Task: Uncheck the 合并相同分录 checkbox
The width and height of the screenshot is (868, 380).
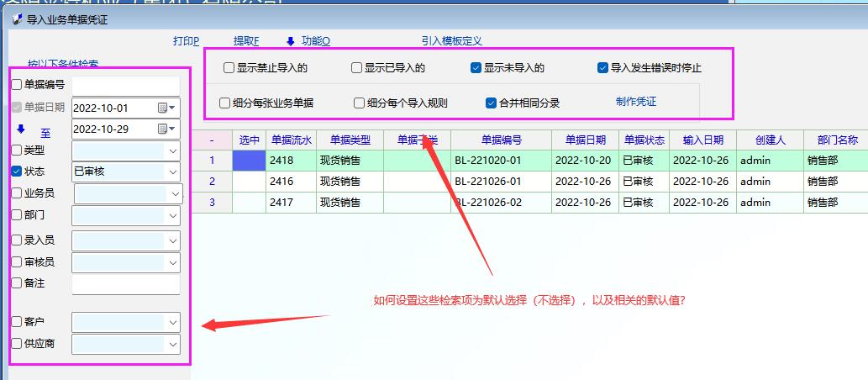Action: [492, 103]
